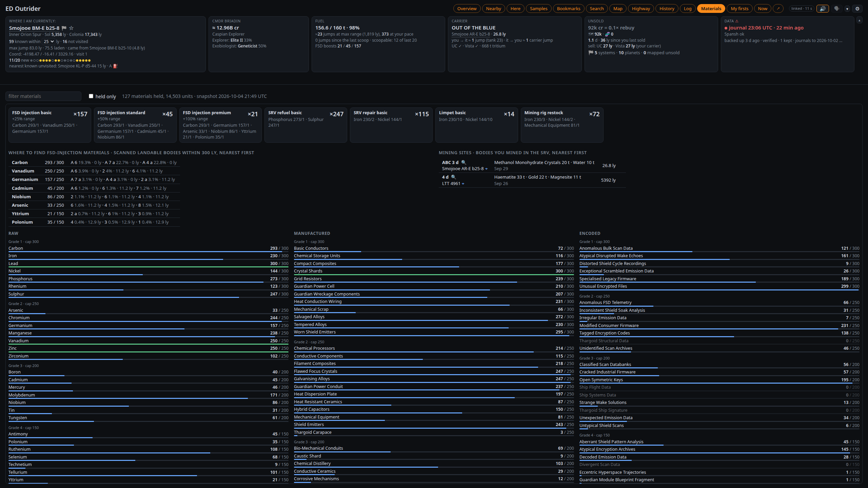
Task: Select the FSD injection premium card
Action: (x=220, y=125)
